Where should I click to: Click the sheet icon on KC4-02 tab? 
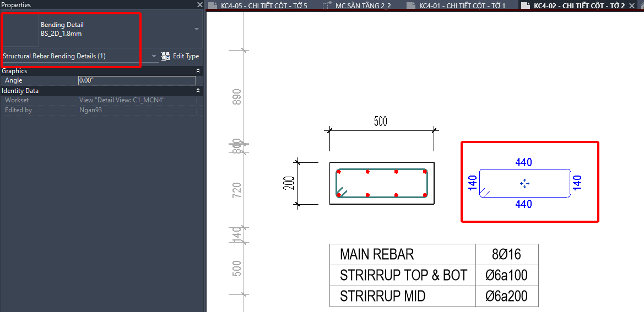(526, 6)
